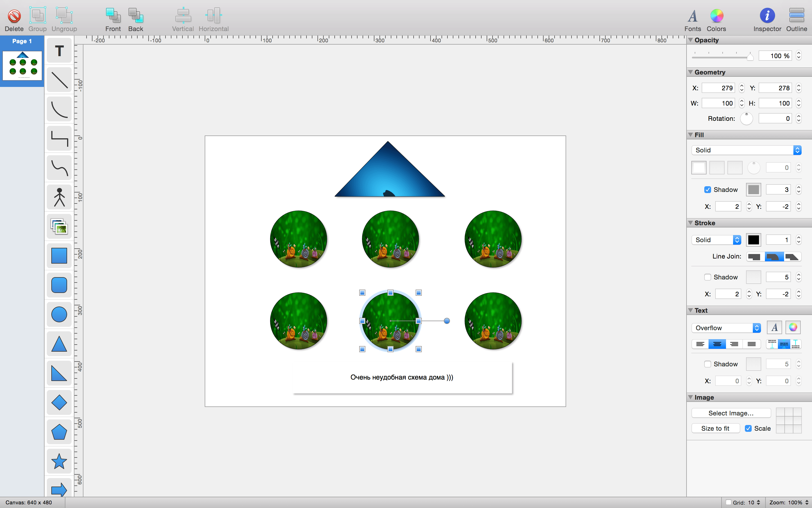Image resolution: width=812 pixels, height=508 pixels.
Task: Select the Triangle shape tool
Action: [x=59, y=344]
